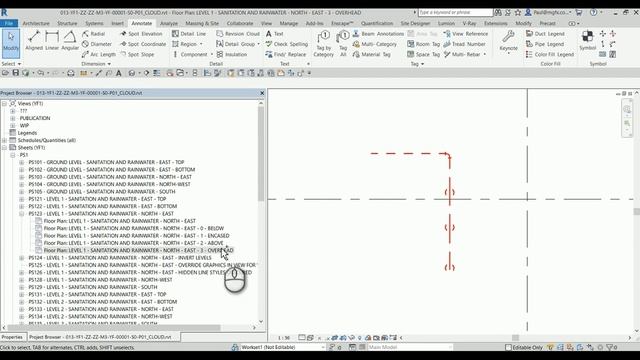Select the Diameter dimension tool

97,44
